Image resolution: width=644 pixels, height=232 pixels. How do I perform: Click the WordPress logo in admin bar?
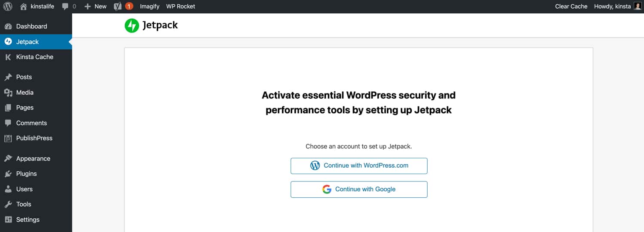(x=8, y=6)
